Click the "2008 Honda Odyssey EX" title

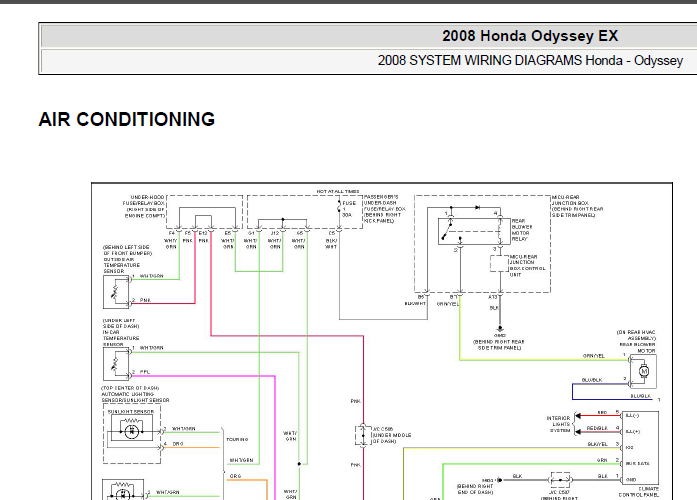pos(530,36)
